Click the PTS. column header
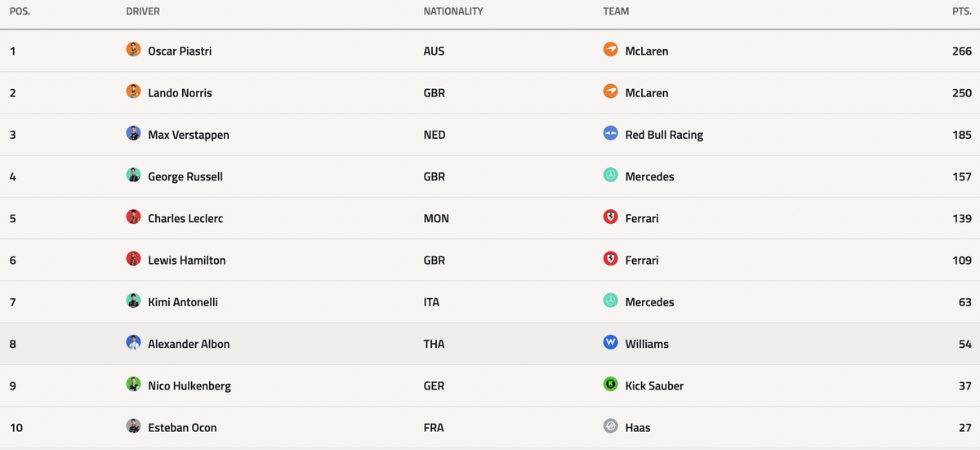This screenshot has height=450, width=980. coord(961,11)
